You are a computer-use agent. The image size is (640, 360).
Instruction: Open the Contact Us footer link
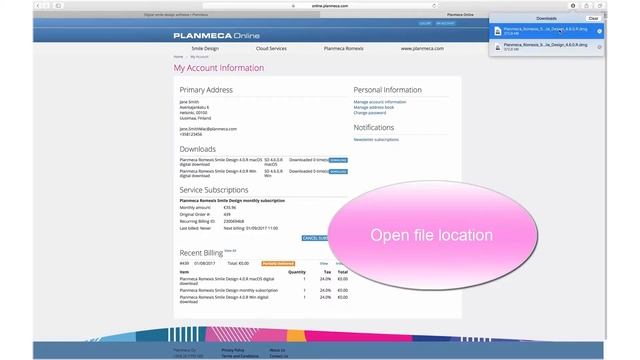[278, 356]
